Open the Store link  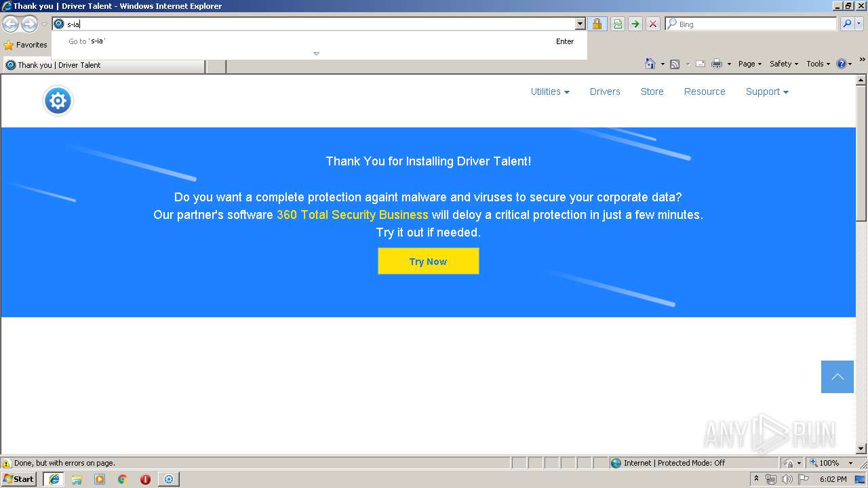(x=652, y=91)
